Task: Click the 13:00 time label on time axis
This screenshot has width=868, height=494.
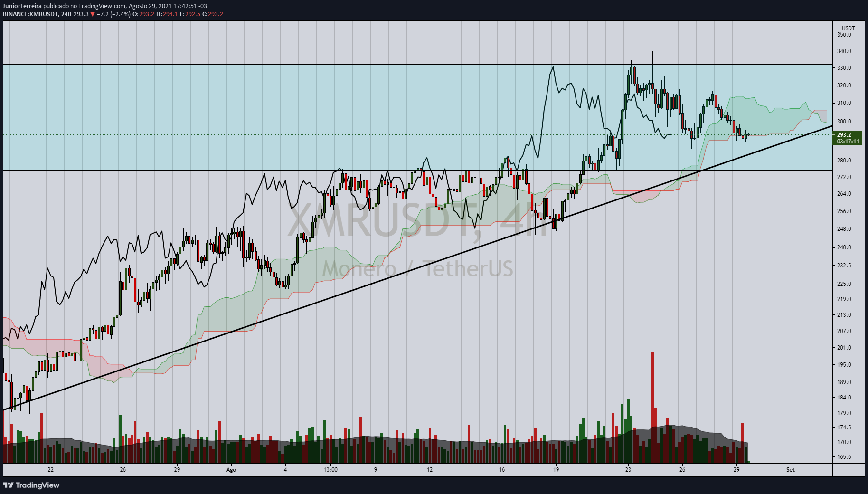Action: (330, 470)
